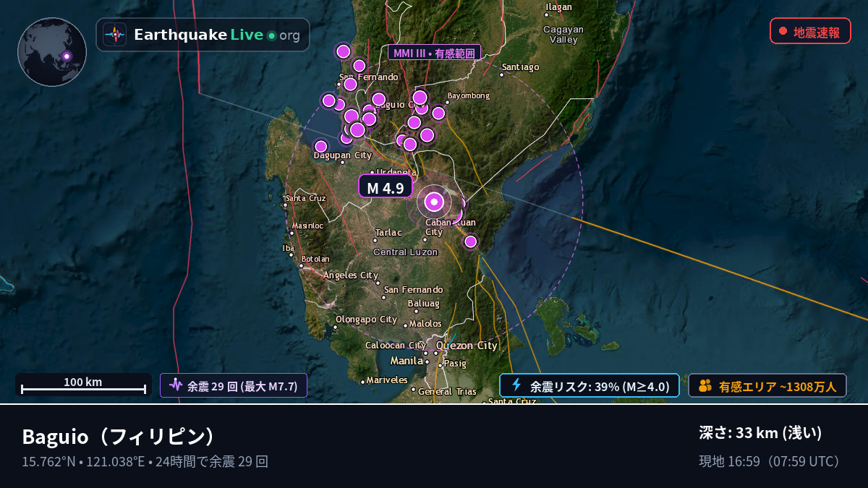Click the people icon beside 有感エリア
Viewport: 868px width, 488px height.
click(x=705, y=386)
